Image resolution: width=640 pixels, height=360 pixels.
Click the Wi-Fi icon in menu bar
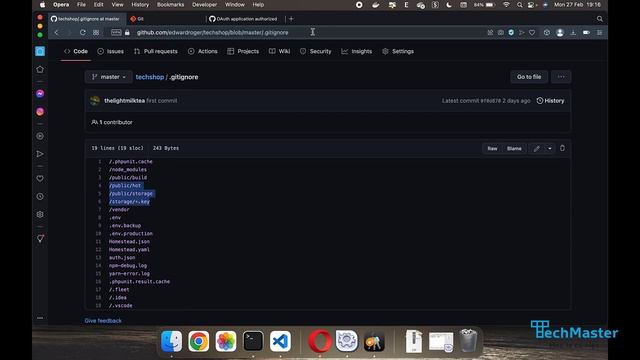tap(507, 5)
